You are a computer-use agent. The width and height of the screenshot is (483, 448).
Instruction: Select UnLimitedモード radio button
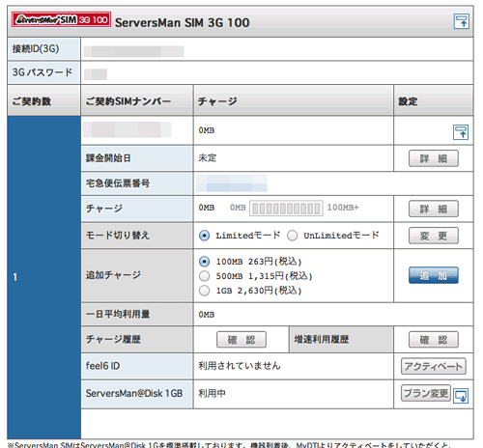pyautogui.click(x=293, y=236)
